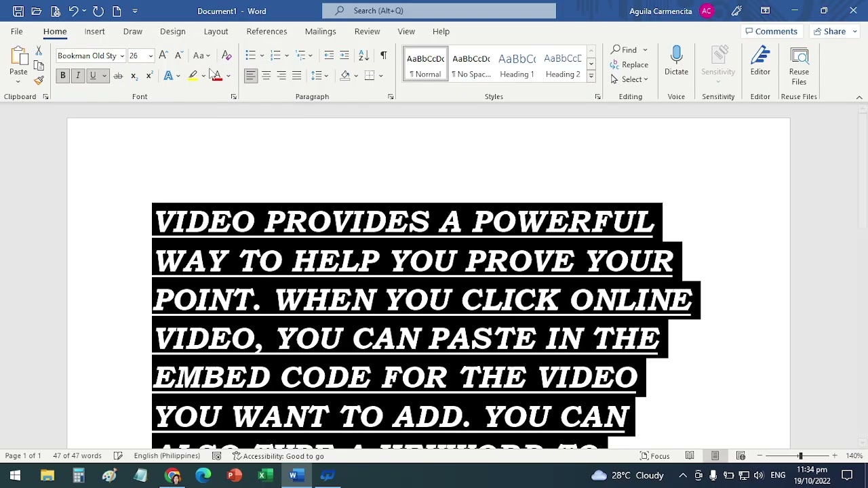Viewport: 868px width, 488px height.
Task: Switch to the Design tab
Action: [x=172, y=31]
